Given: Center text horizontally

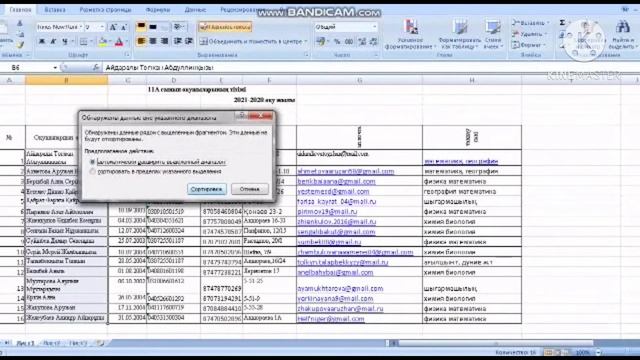Looking at the screenshot, I should pos(153,41).
